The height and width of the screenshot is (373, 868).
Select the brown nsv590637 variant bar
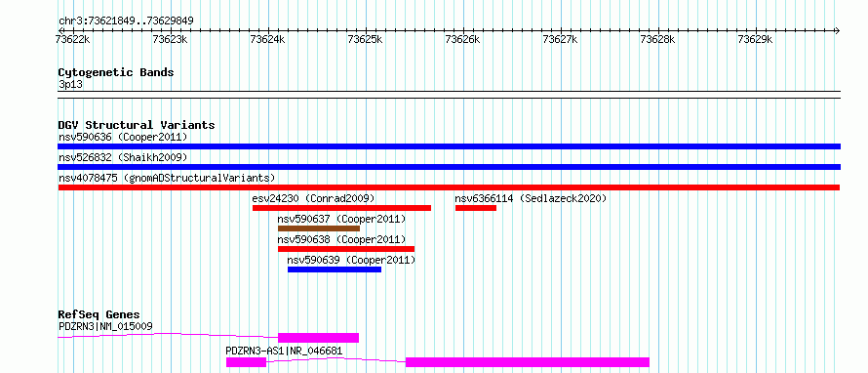pyautogui.click(x=319, y=228)
